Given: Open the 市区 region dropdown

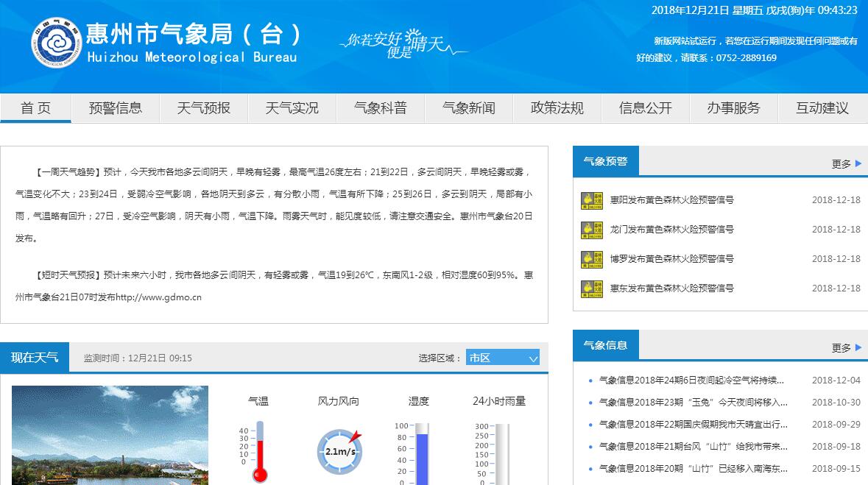Looking at the screenshot, I should pyautogui.click(x=503, y=358).
